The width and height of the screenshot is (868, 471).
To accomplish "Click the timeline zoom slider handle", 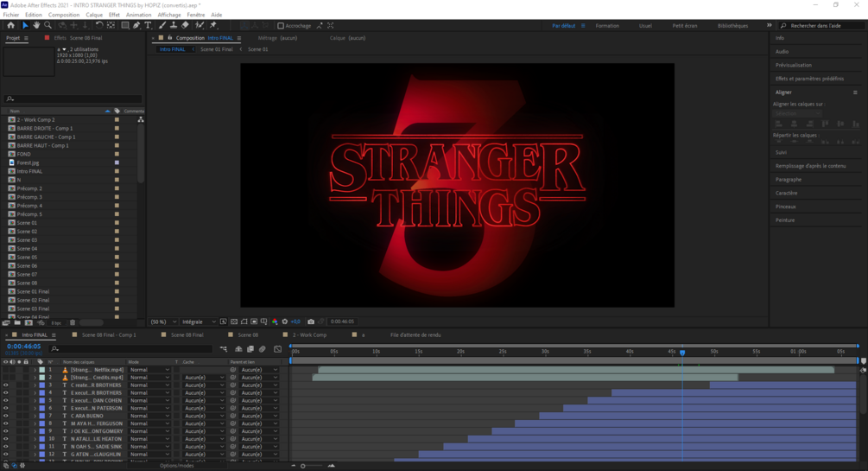I will click(x=303, y=466).
